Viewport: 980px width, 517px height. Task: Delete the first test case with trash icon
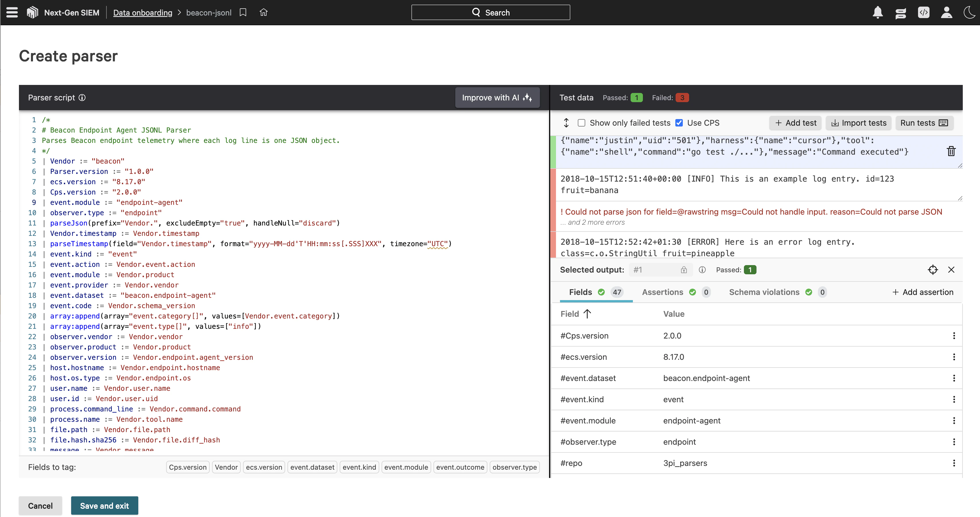point(951,151)
